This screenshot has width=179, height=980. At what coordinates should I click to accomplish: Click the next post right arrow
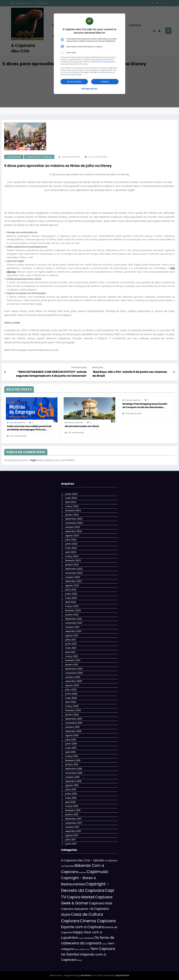pyautogui.click(x=174, y=372)
